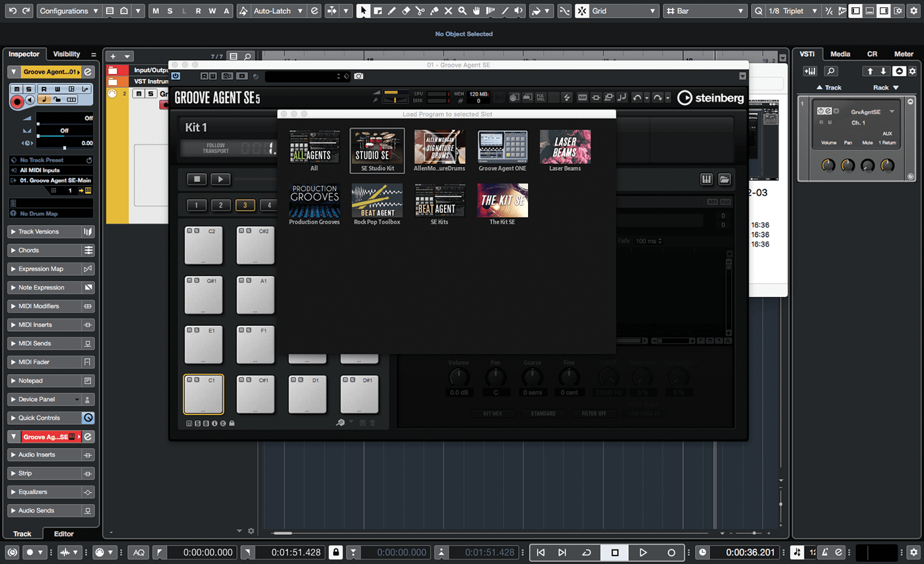Screen dimensions: 924x564
Task: Mute track via Inspector M button
Action: (x=15, y=89)
